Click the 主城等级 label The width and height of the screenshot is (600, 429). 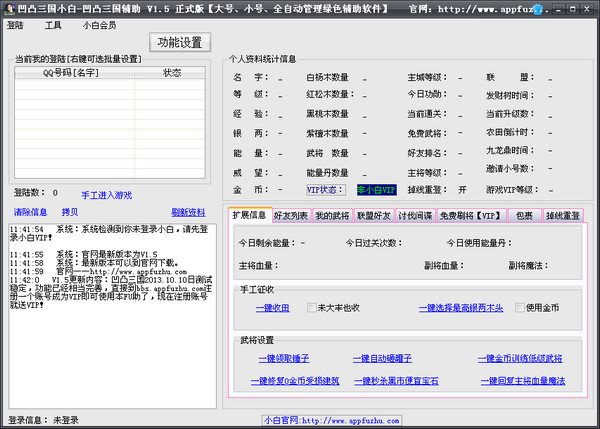click(x=427, y=78)
